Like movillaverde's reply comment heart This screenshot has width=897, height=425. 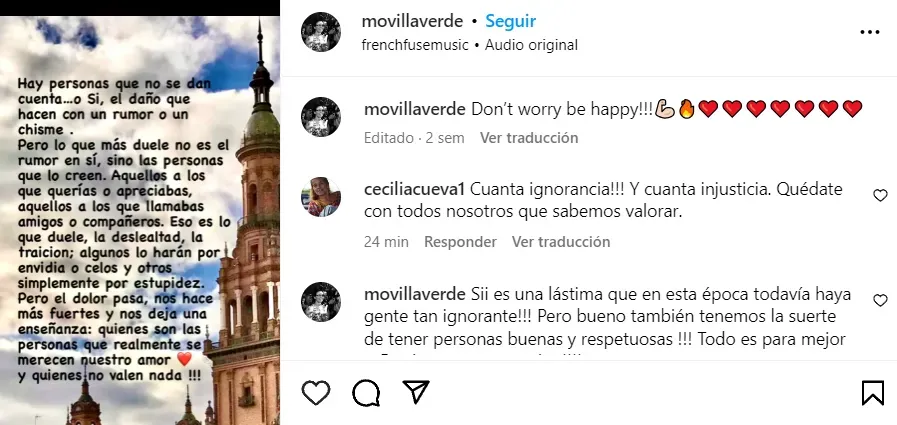(880, 300)
